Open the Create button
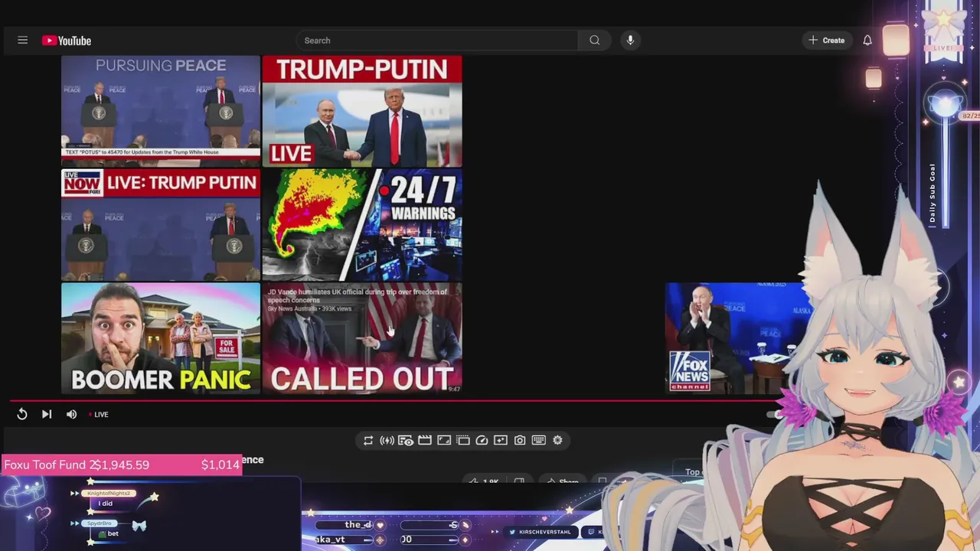Viewport: 980px width, 551px height. 827,41
